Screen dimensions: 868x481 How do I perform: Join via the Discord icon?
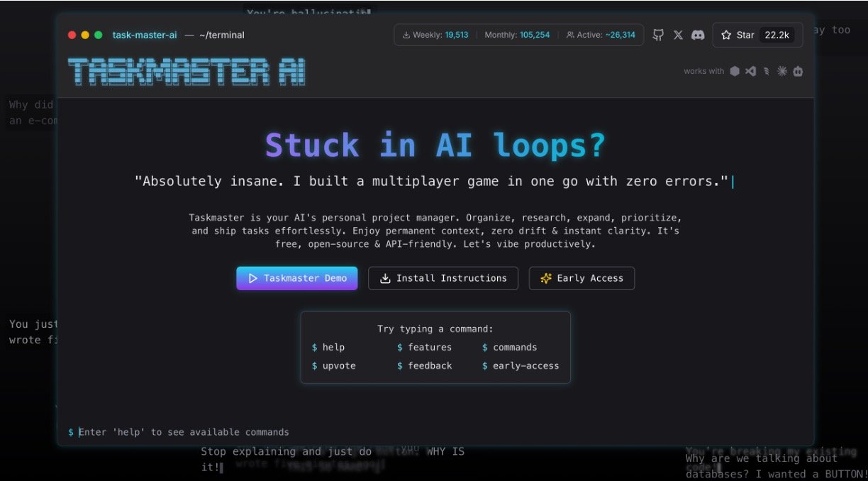(x=698, y=34)
